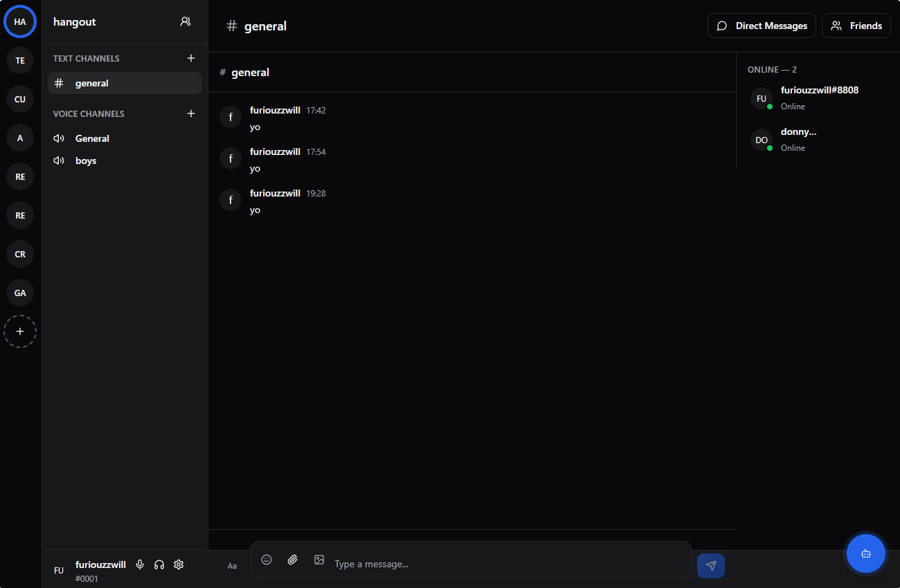Select the general text channel
Viewport: 900px width, 588px height.
tap(92, 83)
